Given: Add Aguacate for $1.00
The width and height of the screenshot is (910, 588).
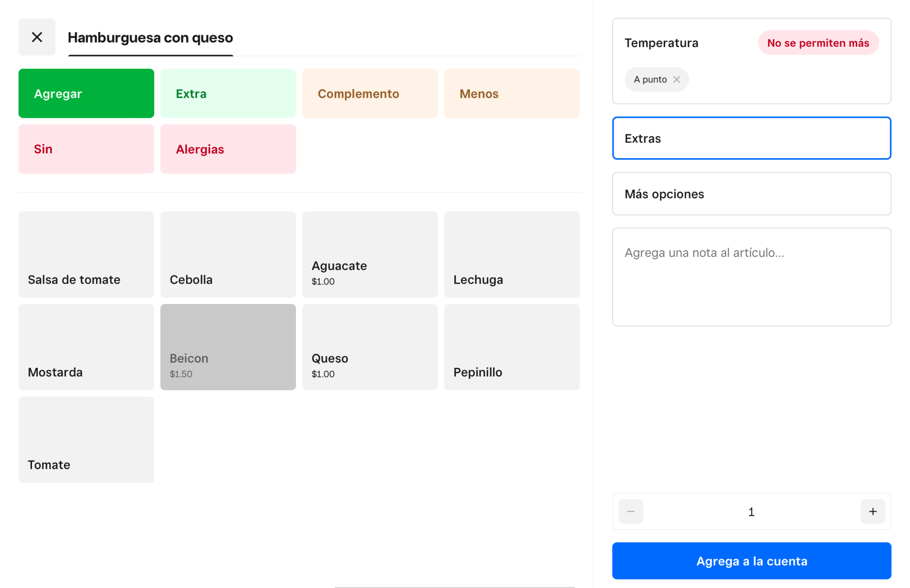Looking at the screenshot, I should tap(370, 254).
